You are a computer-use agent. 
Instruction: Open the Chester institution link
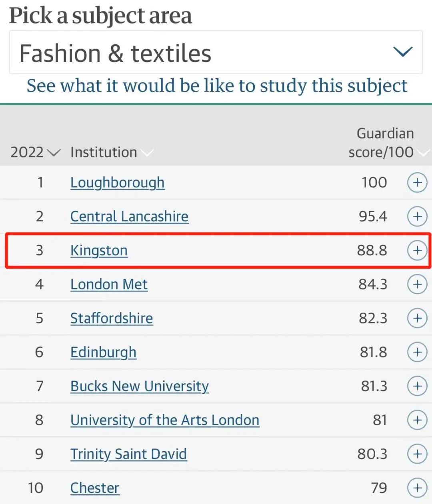point(95,488)
